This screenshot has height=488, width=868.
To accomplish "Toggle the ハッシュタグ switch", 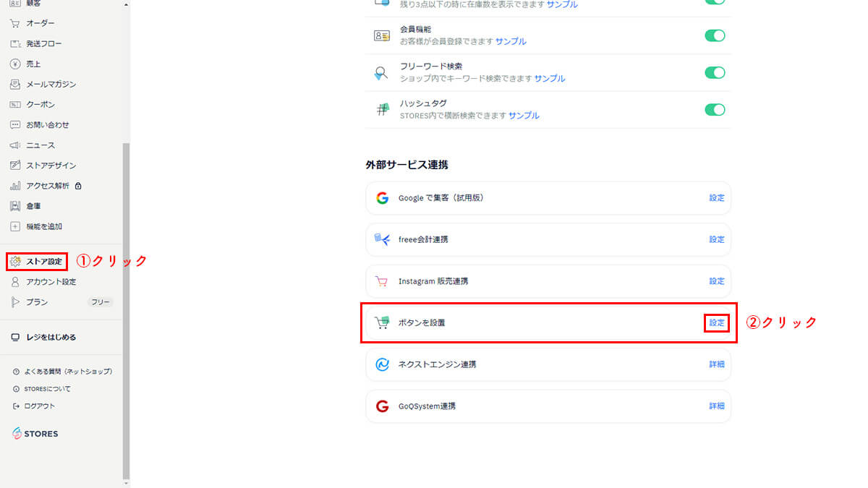I will pos(715,110).
